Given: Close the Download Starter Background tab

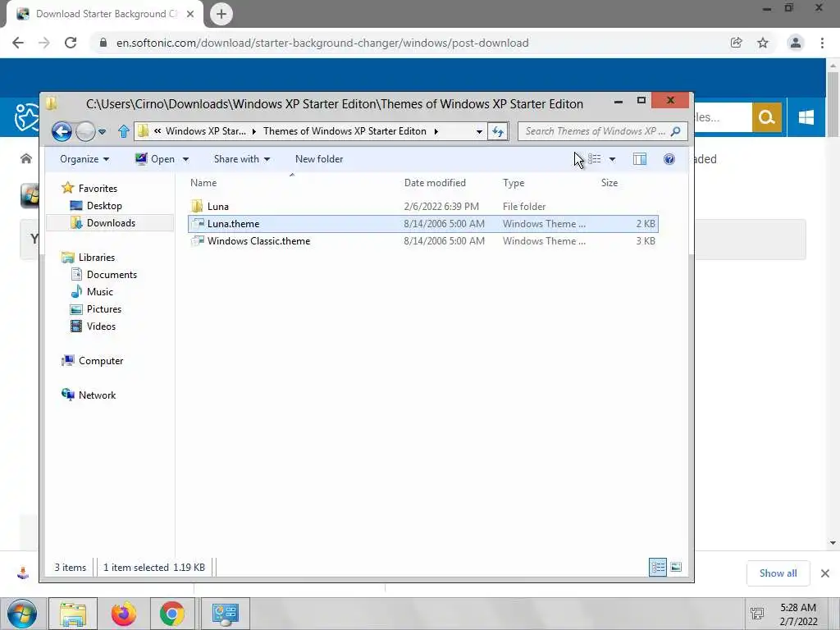Looking at the screenshot, I should [190, 15].
